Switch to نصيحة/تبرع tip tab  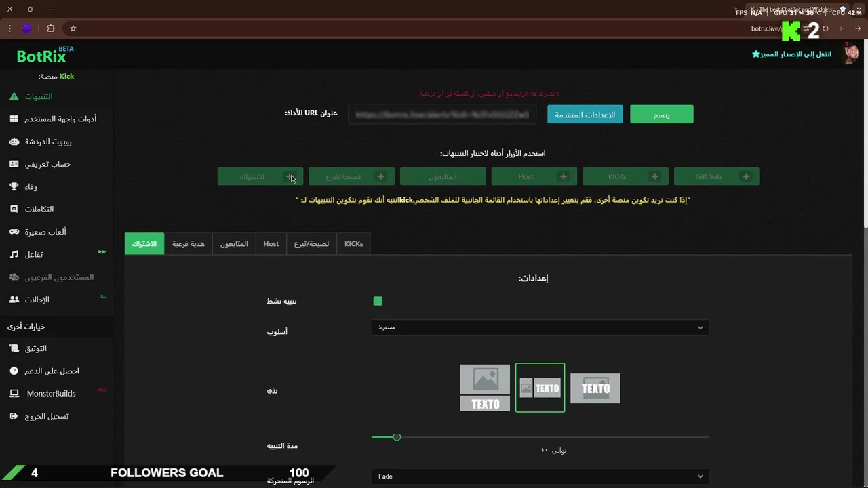click(x=311, y=244)
